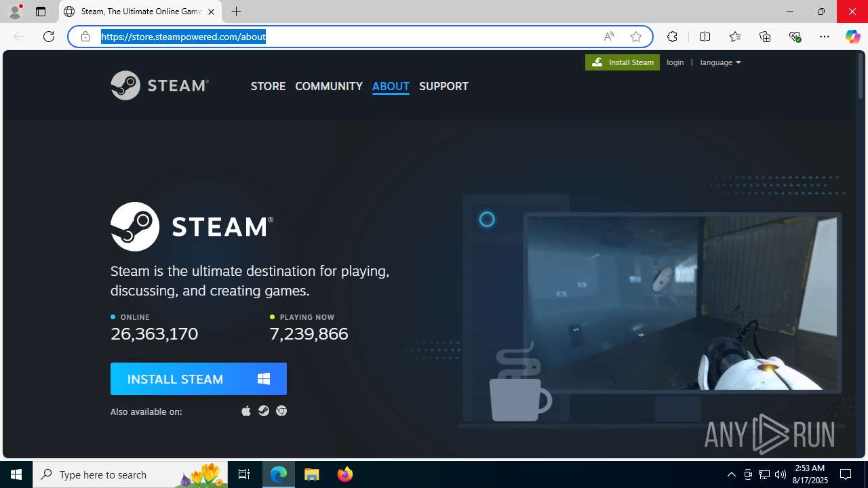Viewport: 868px width, 488px height.
Task: Open the Extensions puzzle icon
Action: pyautogui.click(x=672, y=37)
